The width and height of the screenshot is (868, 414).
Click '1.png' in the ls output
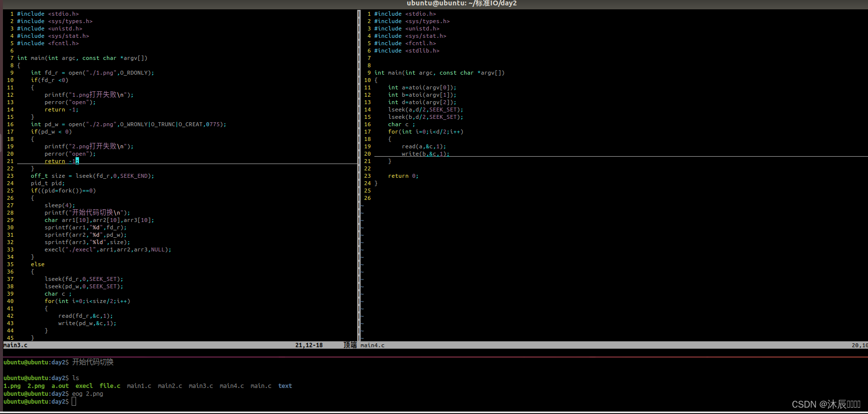coord(12,386)
